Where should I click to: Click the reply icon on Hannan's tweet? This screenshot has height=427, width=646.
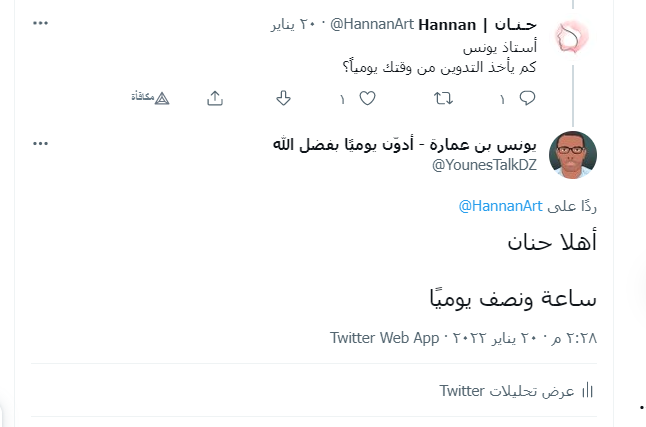click(x=528, y=98)
